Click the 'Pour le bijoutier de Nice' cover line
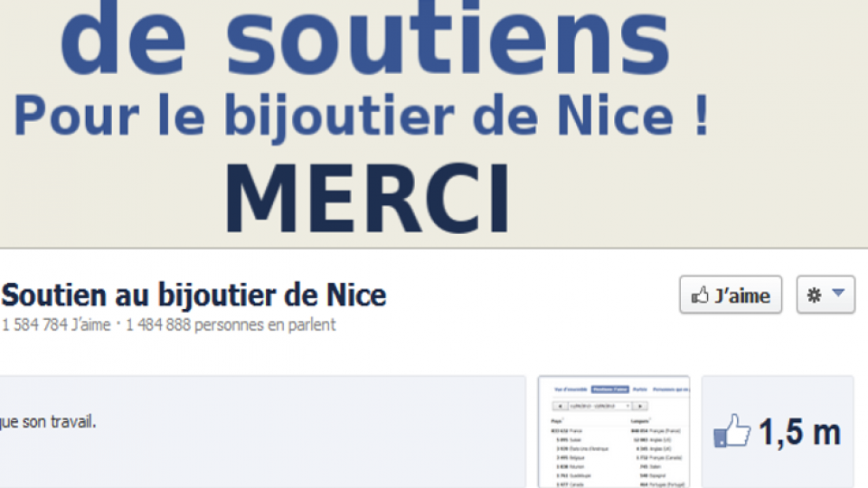Screen dimensions: 868x488 pyautogui.click(x=361, y=117)
